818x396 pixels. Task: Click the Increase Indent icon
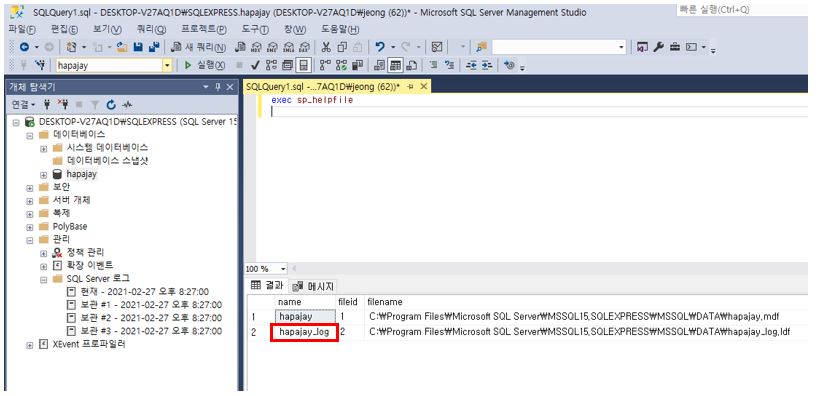(x=486, y=65)
